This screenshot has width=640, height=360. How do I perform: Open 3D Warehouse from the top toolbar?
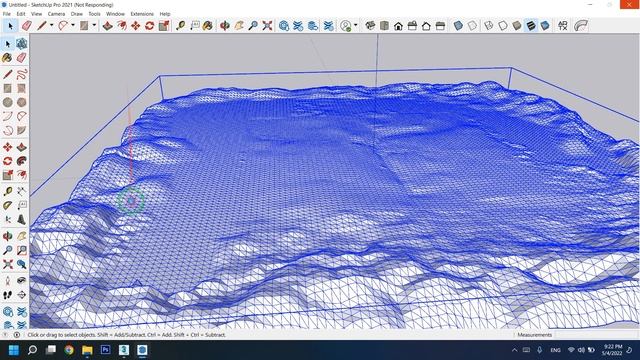pyautogui.click(x=284, y=26)
